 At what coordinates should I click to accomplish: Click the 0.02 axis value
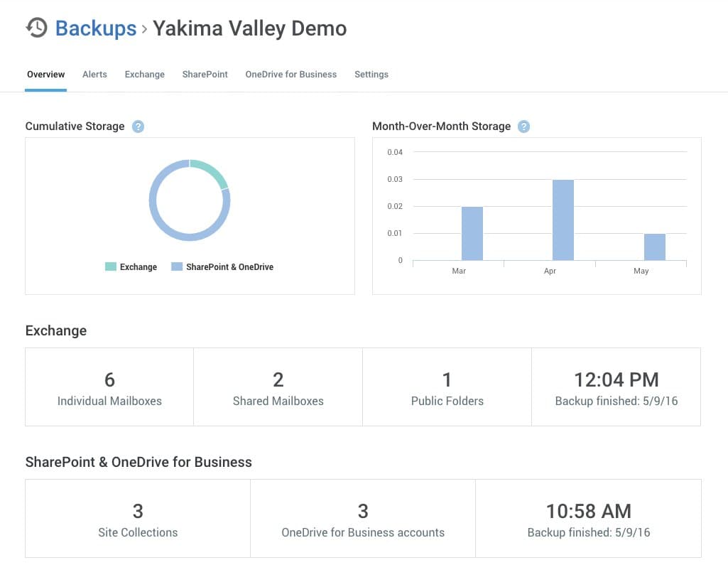[395, 206]
